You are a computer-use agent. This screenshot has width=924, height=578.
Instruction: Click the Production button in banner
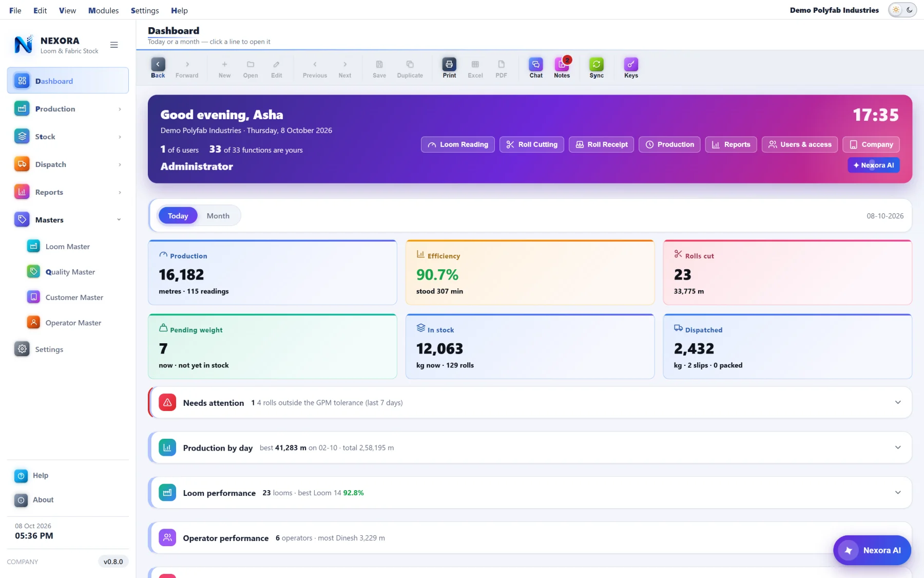click(669, 144)
